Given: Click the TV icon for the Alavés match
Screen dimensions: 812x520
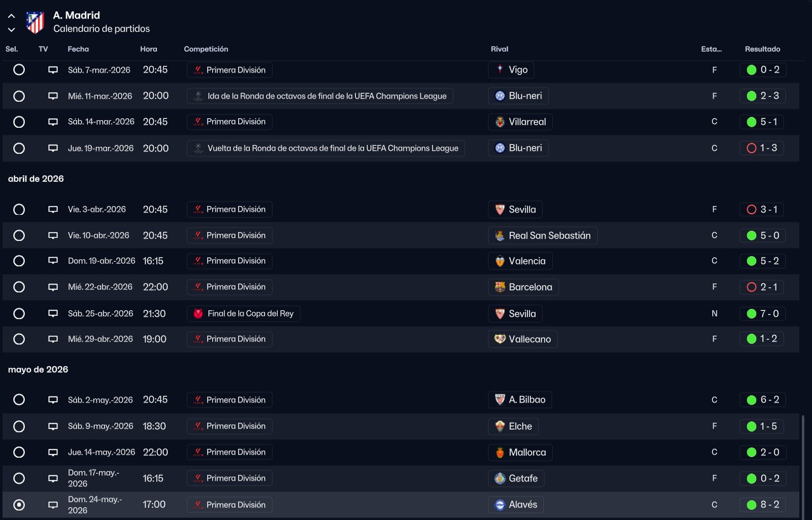Looking at the screenshot, I should (x=53, y=505).
